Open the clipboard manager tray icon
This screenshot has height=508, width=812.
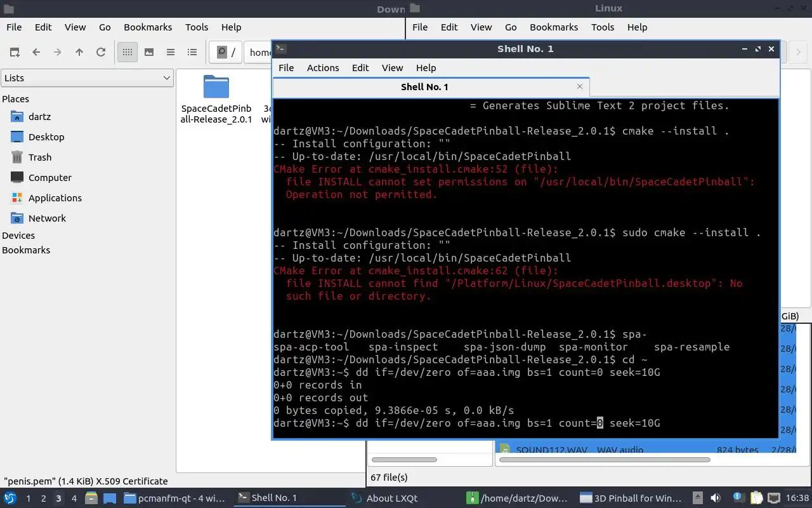pyautogui.click(x=756, y=498)
